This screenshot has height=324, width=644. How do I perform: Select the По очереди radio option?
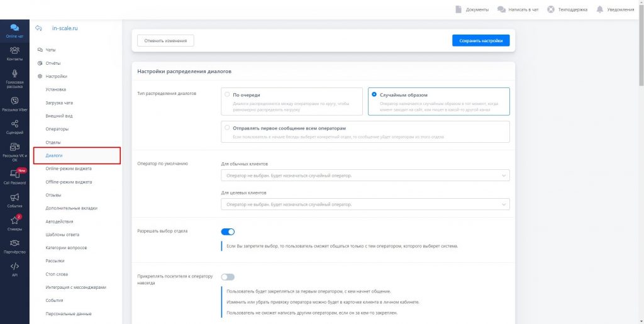(x=227, y=95)
